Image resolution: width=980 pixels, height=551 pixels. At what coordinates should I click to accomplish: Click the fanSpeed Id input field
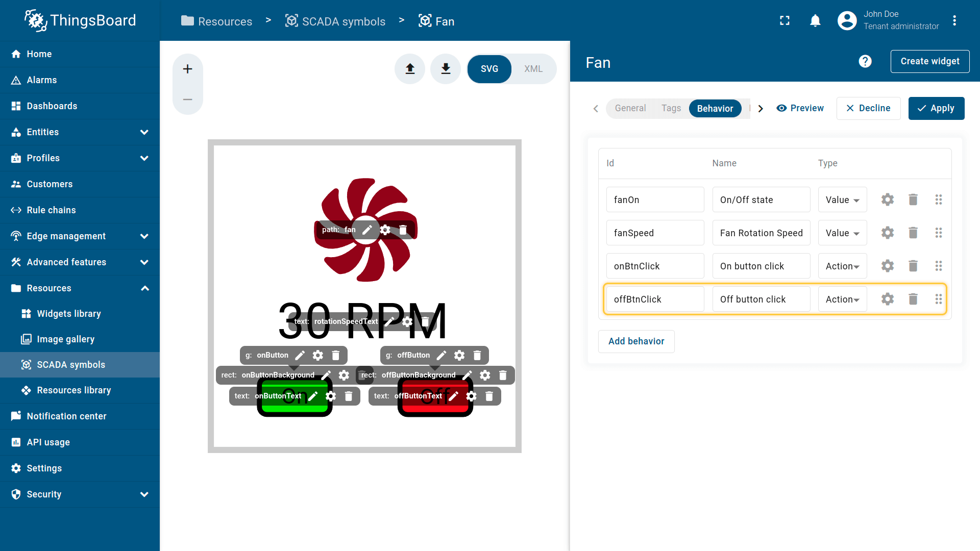655,233
